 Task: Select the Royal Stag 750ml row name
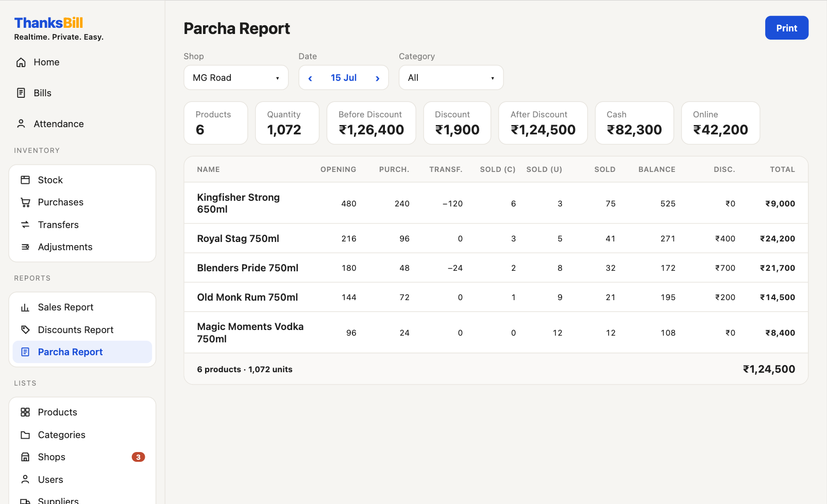pyautogui.click(x=238, y=239)
